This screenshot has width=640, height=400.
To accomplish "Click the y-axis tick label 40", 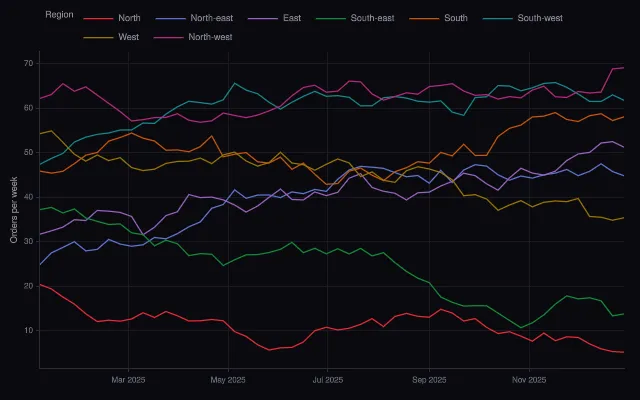I will tap(29, 197).
